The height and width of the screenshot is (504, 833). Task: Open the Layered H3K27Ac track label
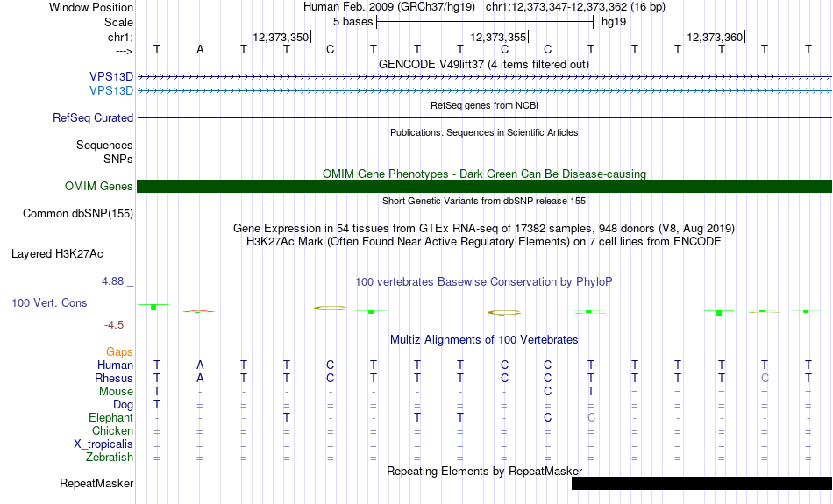coord(57,254)
